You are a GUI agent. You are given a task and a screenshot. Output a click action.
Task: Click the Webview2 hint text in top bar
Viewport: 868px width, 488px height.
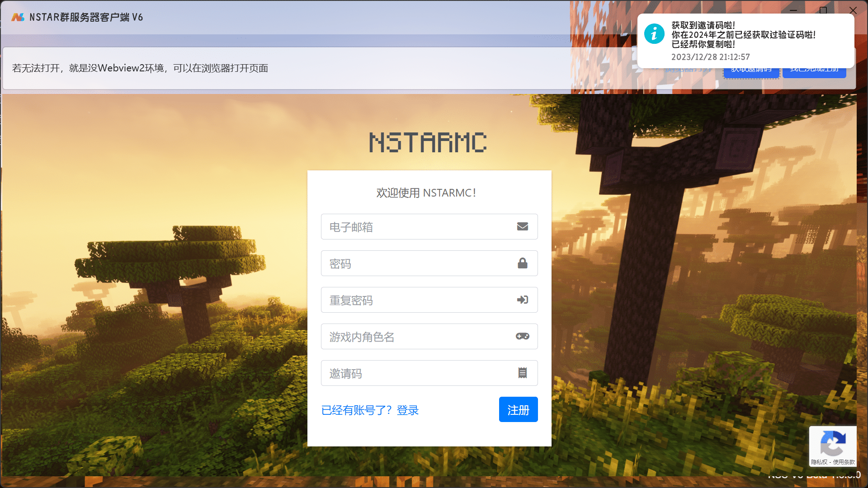pyautogui.click(x=140, y=68)
